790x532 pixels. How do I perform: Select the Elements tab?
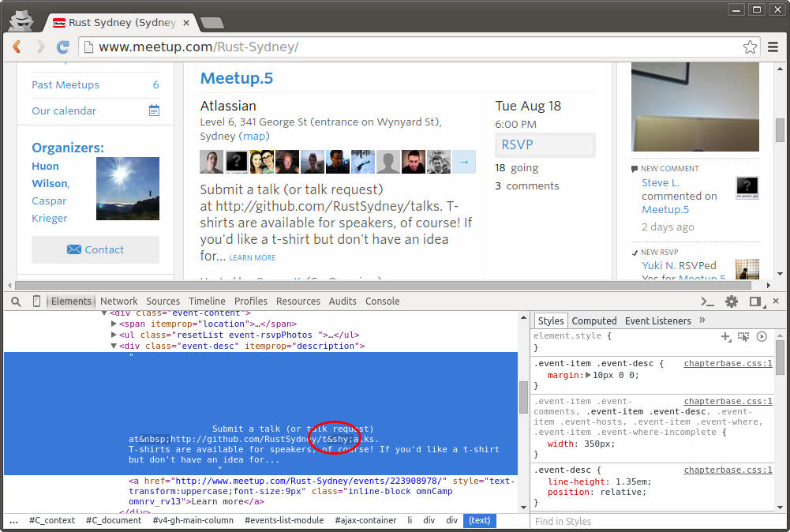71,302
